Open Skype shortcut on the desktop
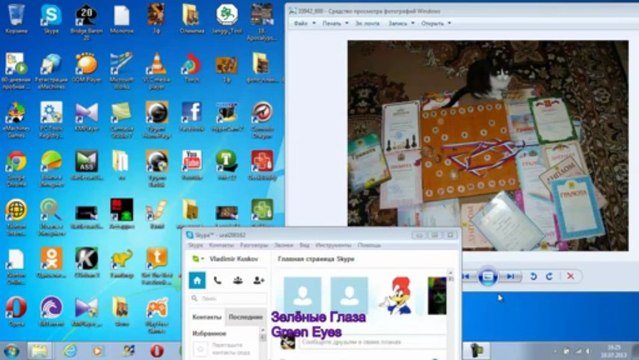The height and width of the screenshot is (360, 639). tap(51, 18)
